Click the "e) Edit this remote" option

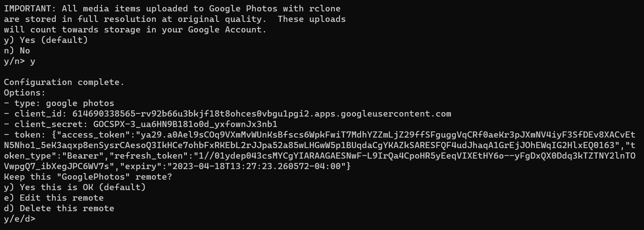pos(54,198)
